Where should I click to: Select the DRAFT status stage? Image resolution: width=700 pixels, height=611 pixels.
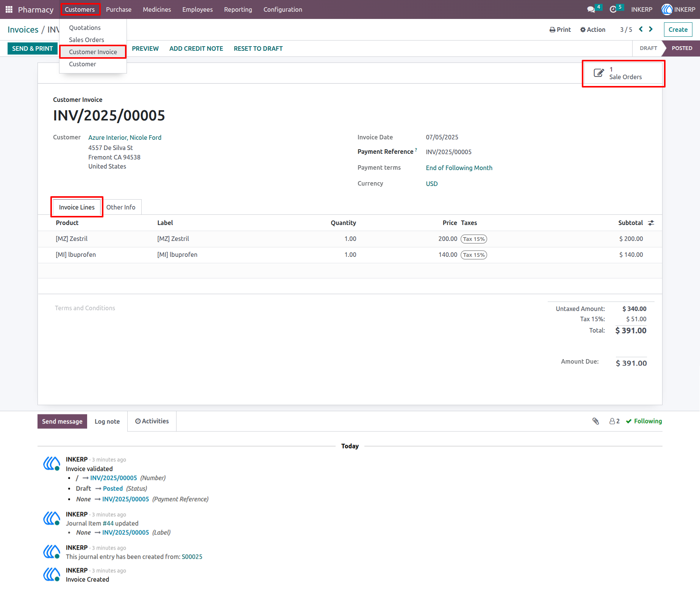tap(648, 48)
